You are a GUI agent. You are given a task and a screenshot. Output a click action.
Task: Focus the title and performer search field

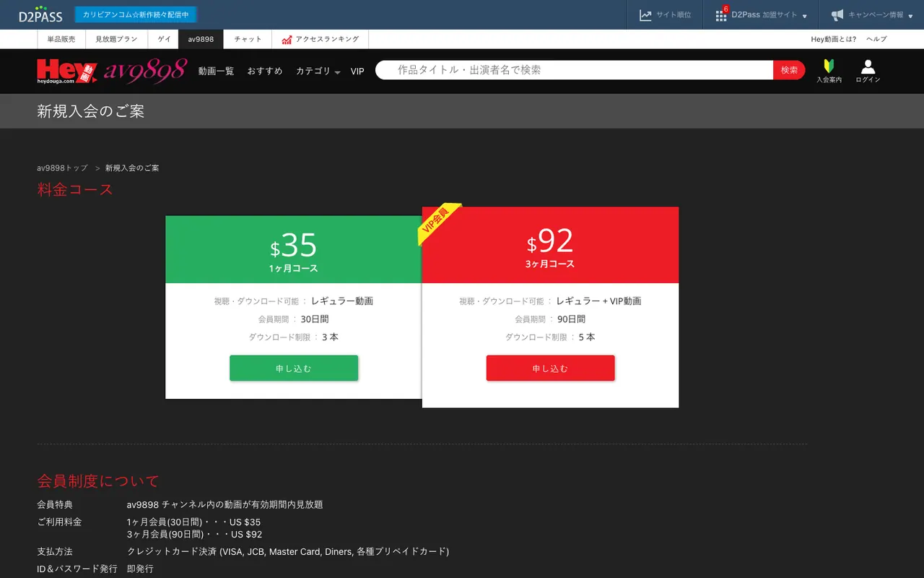(x=575, y=70)
